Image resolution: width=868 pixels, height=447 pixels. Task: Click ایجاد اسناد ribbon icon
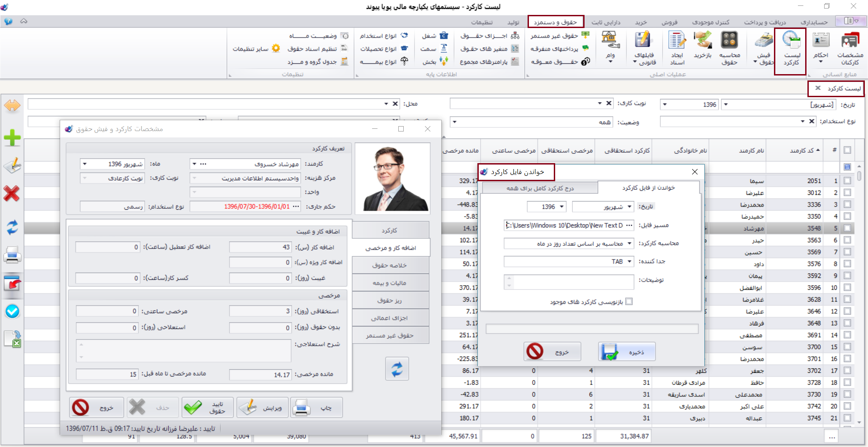click(677, 49)
